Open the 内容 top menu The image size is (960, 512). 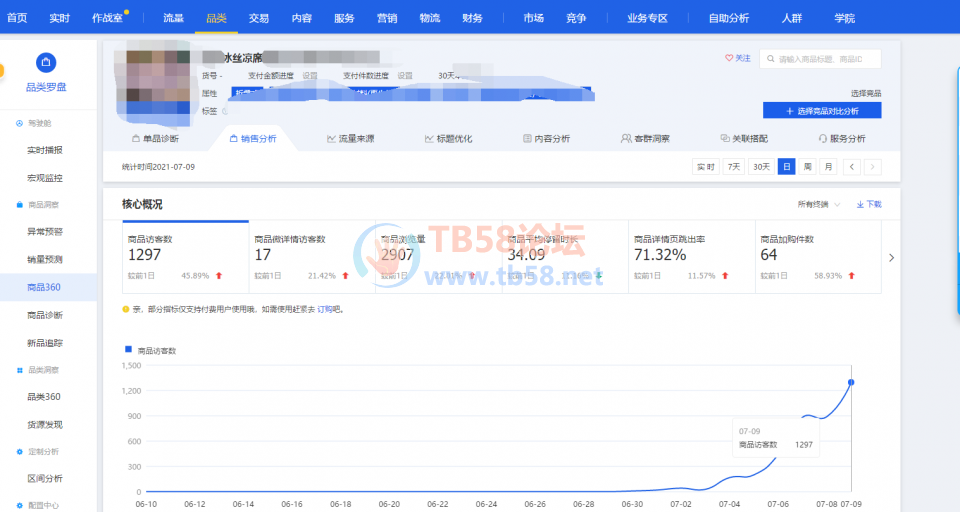pos(302,18)
